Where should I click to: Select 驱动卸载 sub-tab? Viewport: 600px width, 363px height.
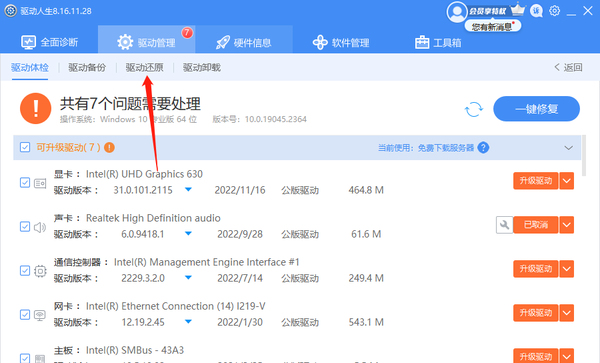coord(202,68)
